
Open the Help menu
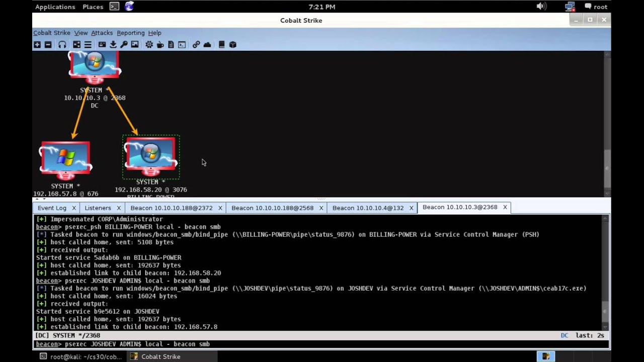pos(154,33)
